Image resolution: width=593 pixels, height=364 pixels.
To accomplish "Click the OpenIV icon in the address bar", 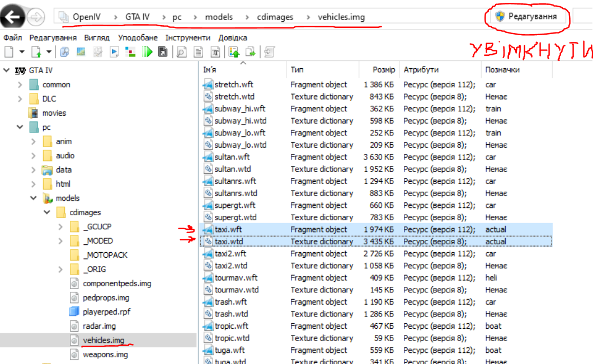I will (x=63, y=17).
